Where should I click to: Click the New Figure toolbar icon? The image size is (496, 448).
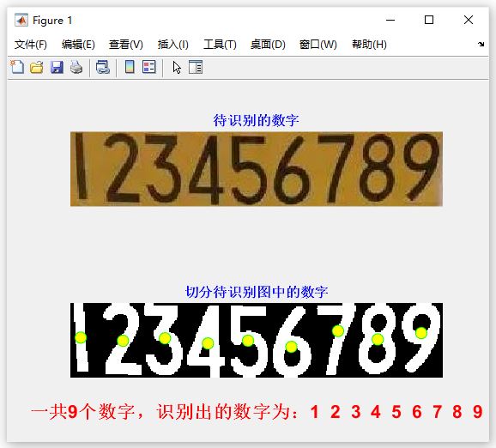tap(17, 67)
